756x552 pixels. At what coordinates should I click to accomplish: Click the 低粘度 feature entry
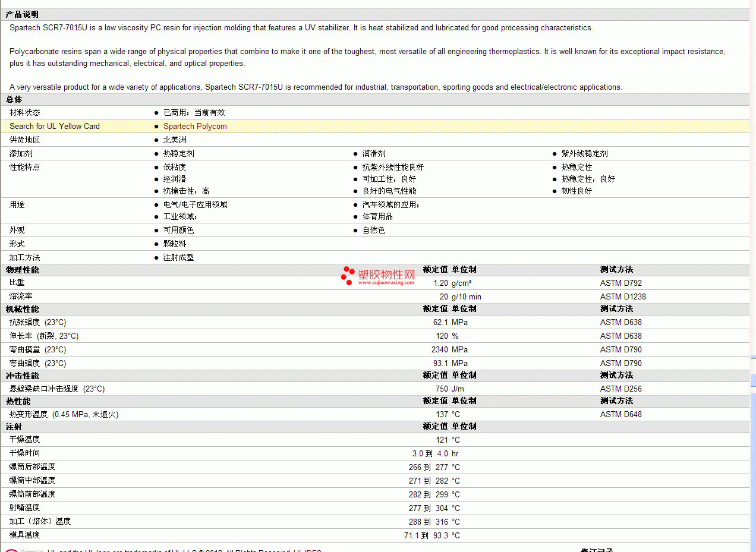(x=175, y=167)
